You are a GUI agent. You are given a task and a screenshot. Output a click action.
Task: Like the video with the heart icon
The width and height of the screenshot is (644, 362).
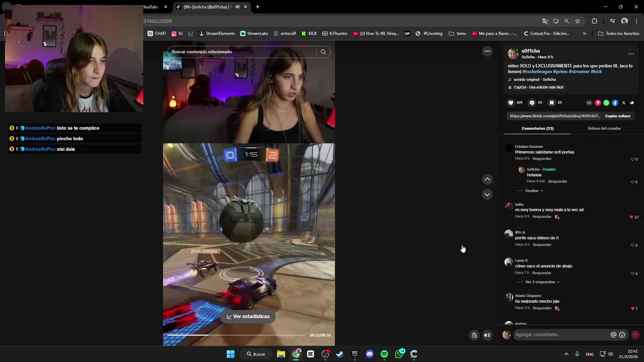[511, 103]
